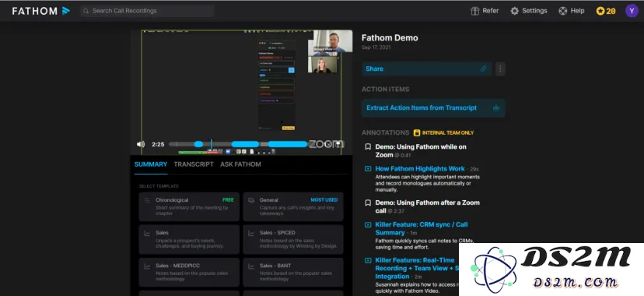Click the ANNOTATIONS section heading
Viewport: 644px width, 296px height.
[385, 132]
